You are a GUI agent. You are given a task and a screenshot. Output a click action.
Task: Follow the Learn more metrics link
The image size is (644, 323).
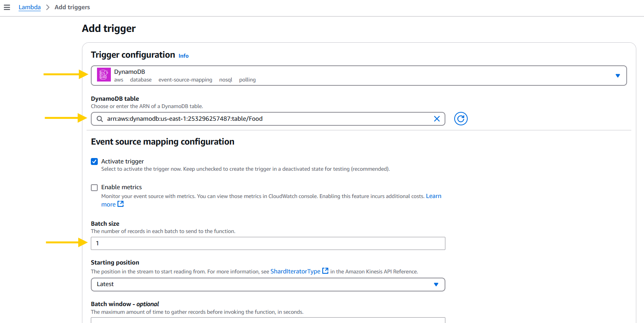coord(433,196)
